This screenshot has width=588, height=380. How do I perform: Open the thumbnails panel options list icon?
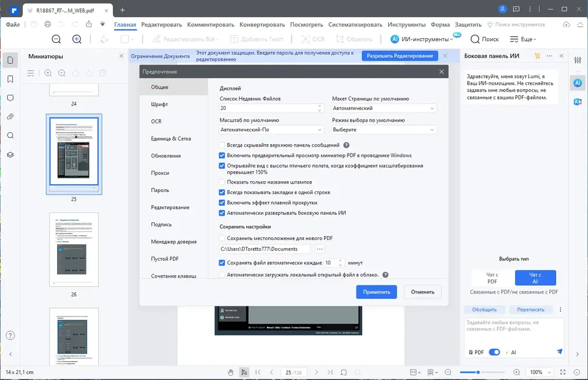(31, 73)
